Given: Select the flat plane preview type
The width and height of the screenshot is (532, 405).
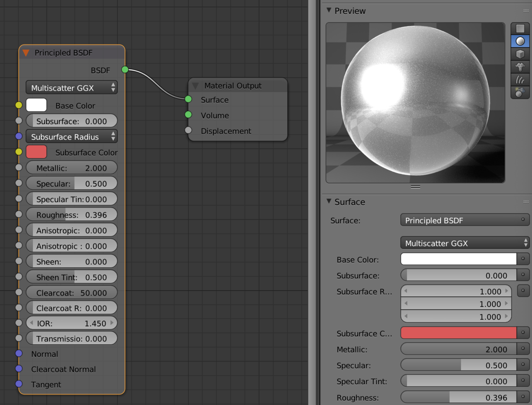Looking at the screenshot, I should coord(520,28).
